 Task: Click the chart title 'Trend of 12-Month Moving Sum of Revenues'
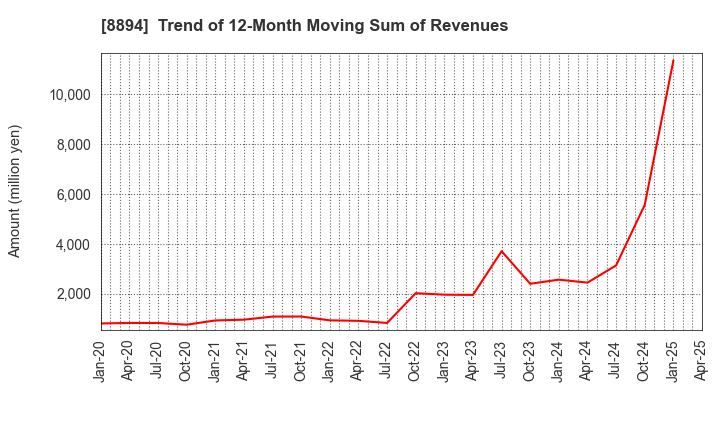pos(333,25)
